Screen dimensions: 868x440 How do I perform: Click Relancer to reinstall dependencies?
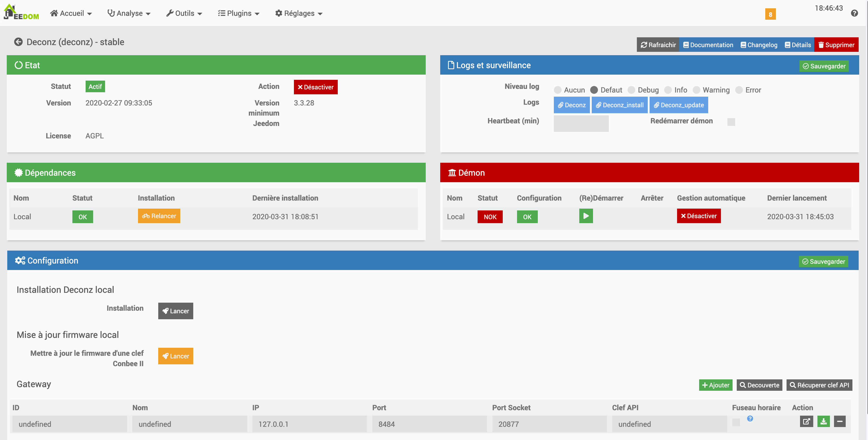coord(159,216)
